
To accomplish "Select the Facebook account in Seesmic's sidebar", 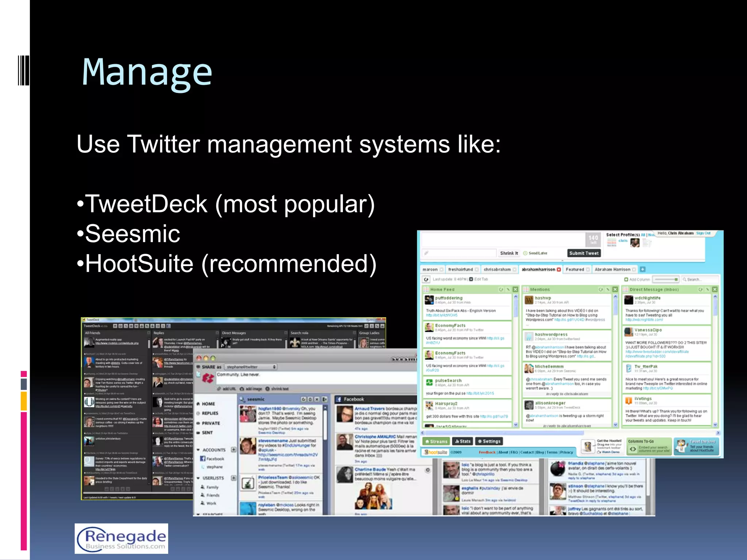I will click(x=215, y=459).
